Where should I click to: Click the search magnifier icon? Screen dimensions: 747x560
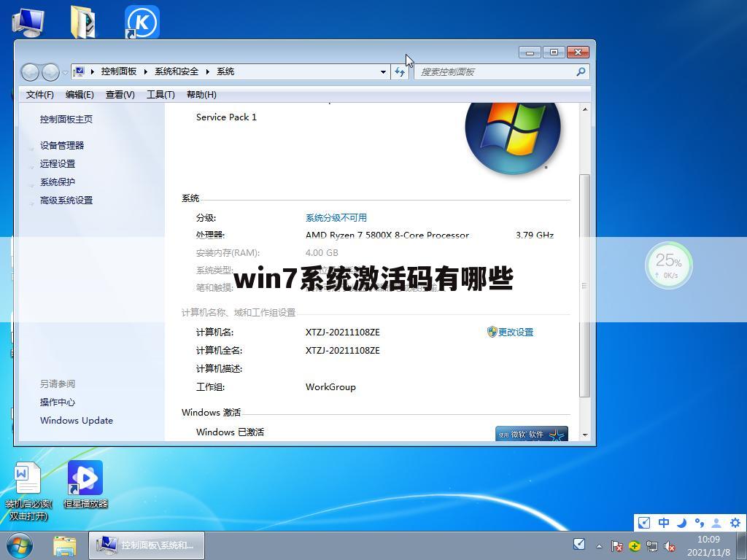click(580, 72)
